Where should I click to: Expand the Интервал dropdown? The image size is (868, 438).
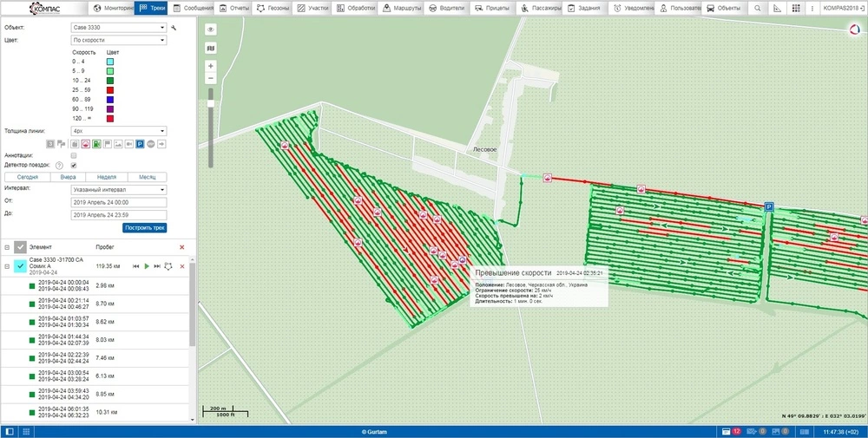(x=119, y=189)
